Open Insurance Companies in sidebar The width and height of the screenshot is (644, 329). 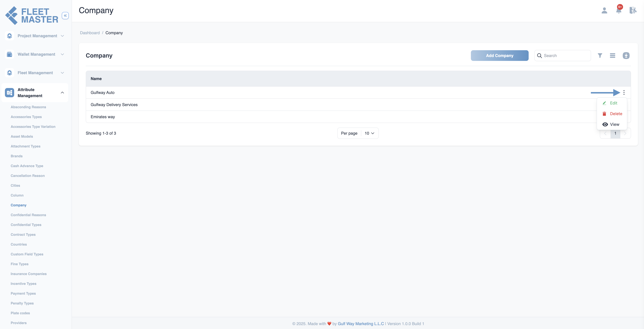(28, 274)
